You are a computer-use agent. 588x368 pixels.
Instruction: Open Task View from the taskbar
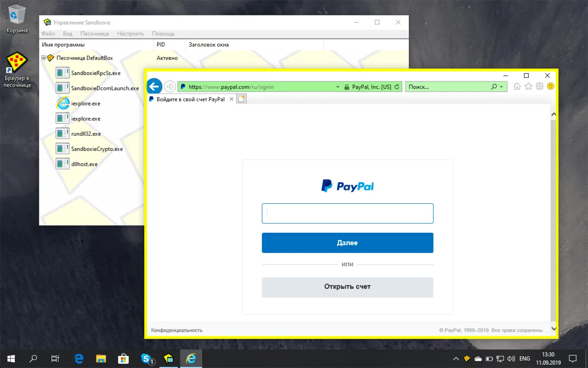click(x=55, y=359)
